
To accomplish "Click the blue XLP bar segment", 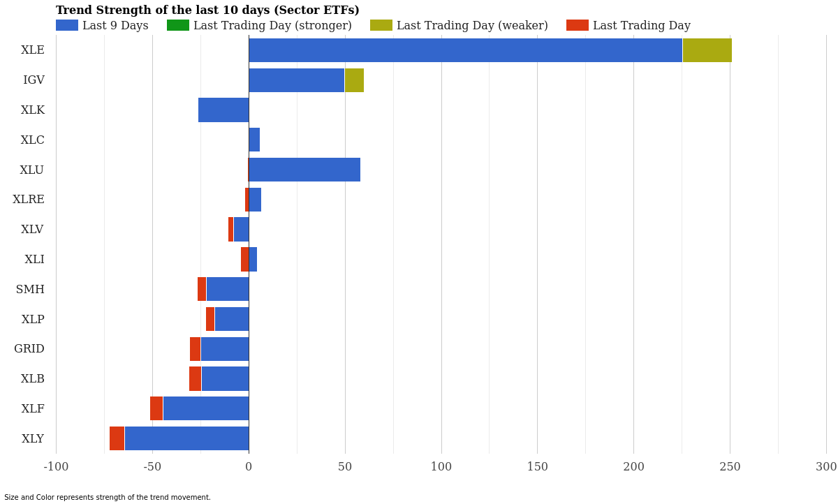I will [x=232, y=319].
